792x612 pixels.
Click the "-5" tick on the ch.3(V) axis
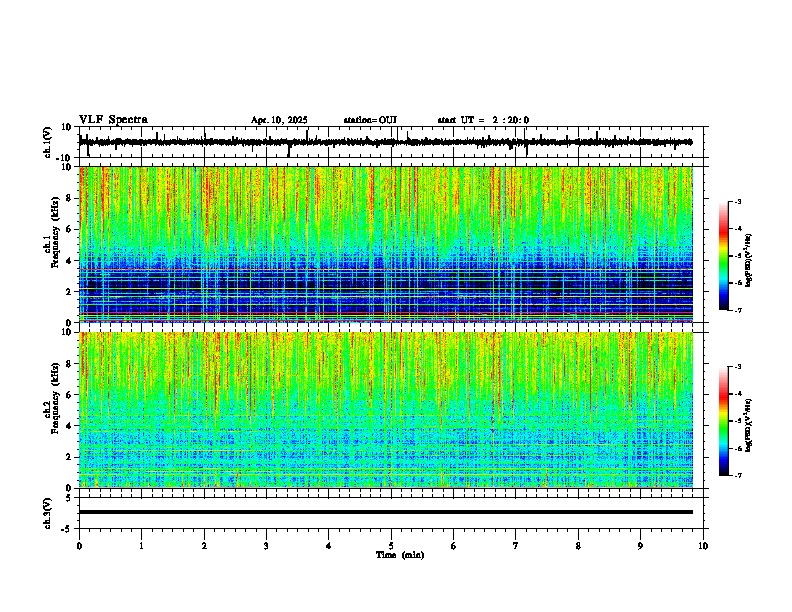click(x=67, y=529)
